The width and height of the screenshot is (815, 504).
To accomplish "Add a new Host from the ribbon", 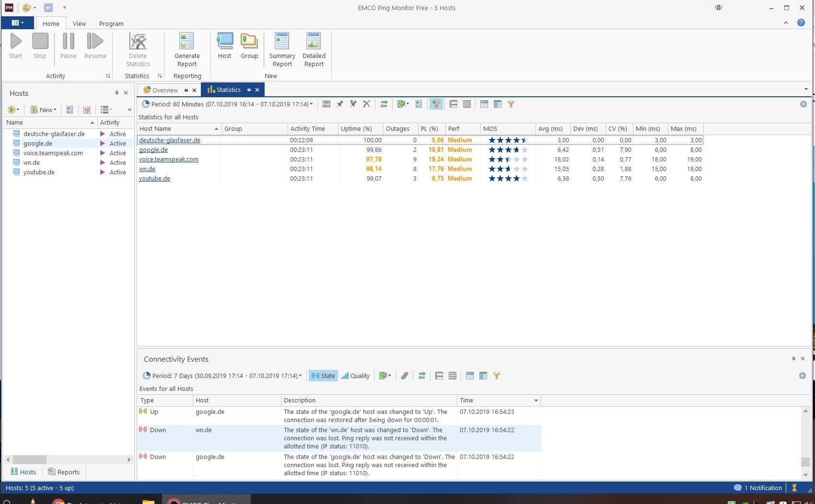I will point(224,46).
